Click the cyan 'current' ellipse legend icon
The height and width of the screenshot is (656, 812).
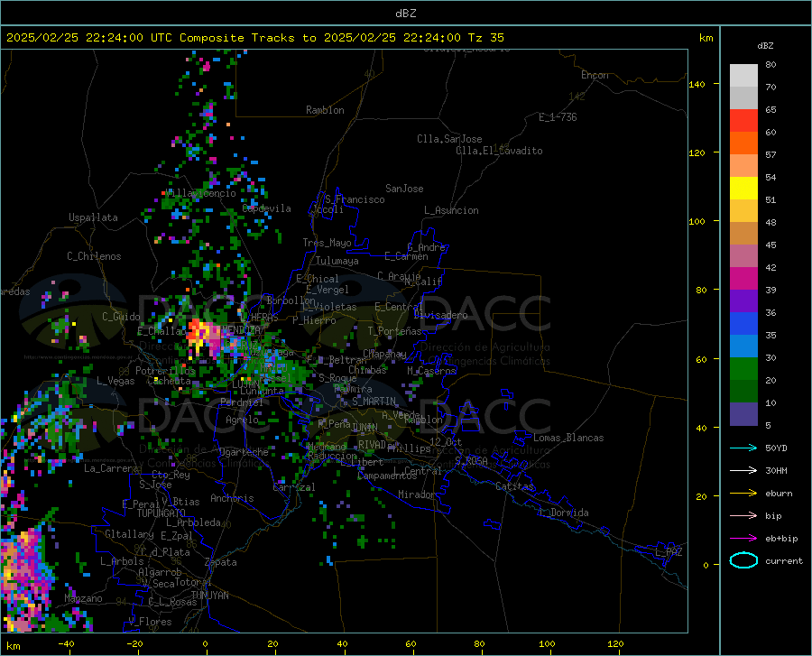pos(743,560)
